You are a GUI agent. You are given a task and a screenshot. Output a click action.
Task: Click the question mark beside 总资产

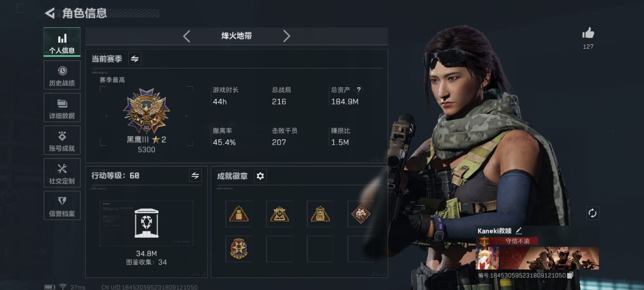359,90
